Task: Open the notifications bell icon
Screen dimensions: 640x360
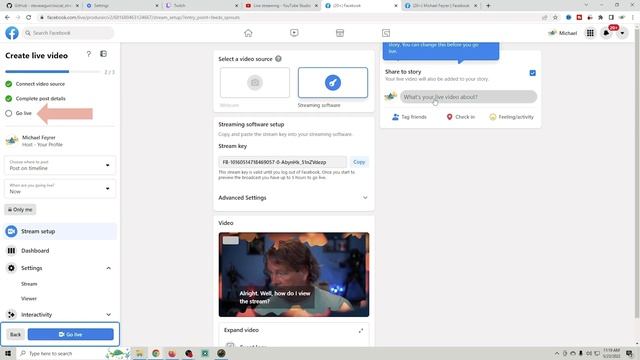Action: point(606,33)
